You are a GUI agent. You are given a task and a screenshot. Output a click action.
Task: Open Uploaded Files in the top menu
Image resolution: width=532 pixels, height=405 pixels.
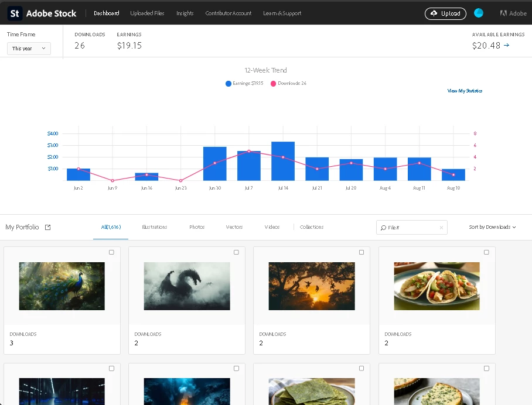click(147, 13)
